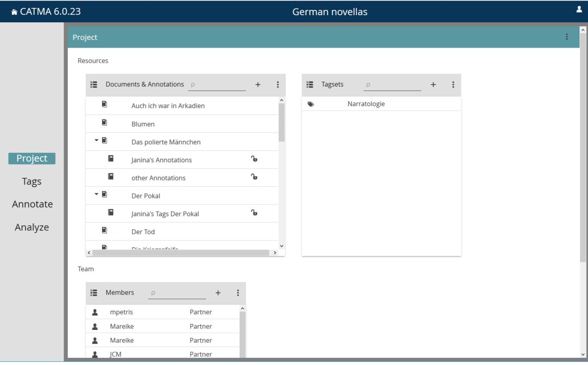Select the Narratologie tagset
This screenshot has width=588, height=365.
(x=366, y=104)
